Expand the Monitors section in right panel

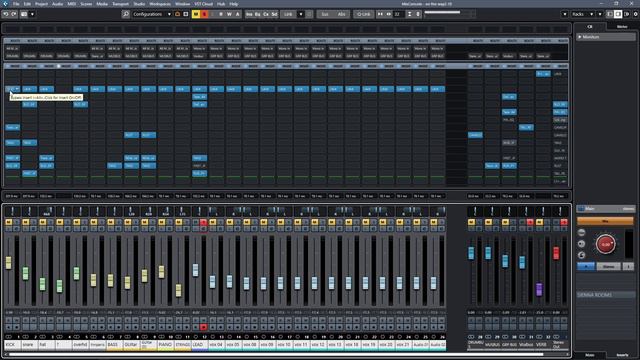click(x=580, y=37)
